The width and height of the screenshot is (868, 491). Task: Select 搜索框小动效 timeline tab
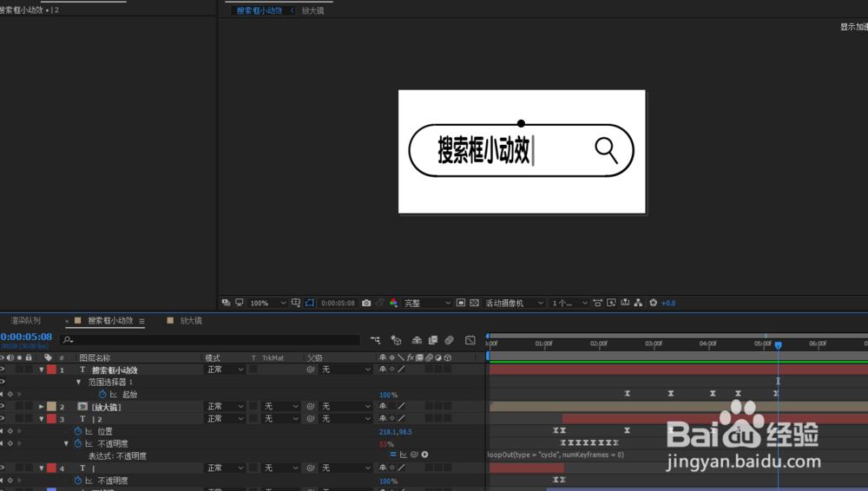110,320
